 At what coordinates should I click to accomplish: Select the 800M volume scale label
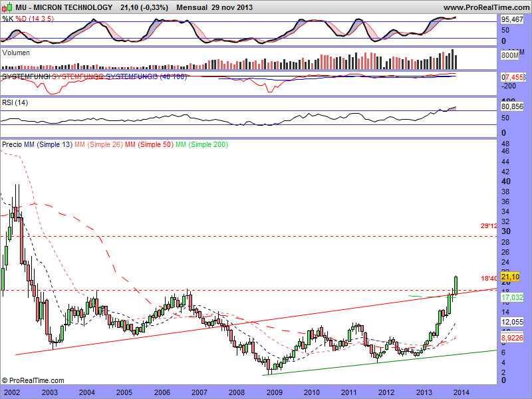509,55
